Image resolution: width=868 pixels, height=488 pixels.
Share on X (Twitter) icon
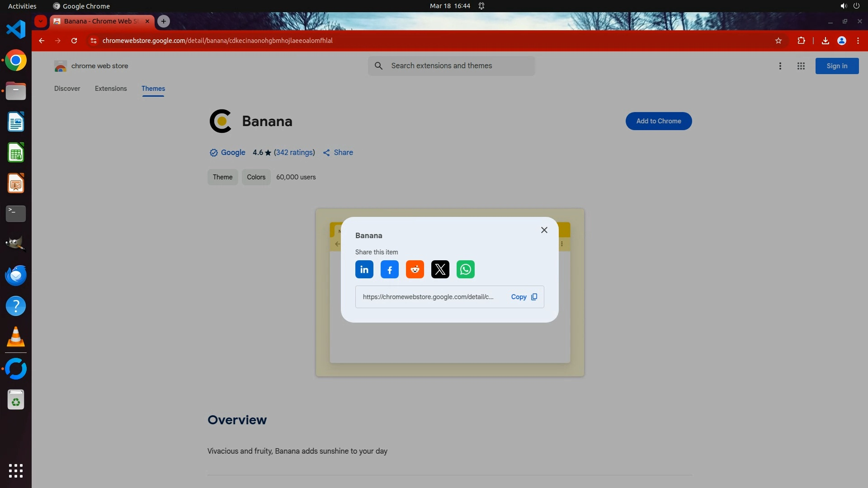[x=440, y=270]
